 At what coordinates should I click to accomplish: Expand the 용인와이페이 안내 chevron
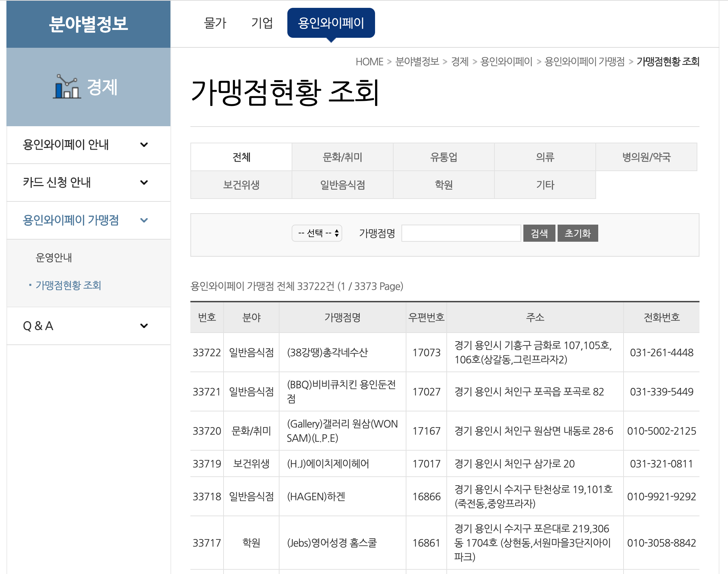pos(144,145)
